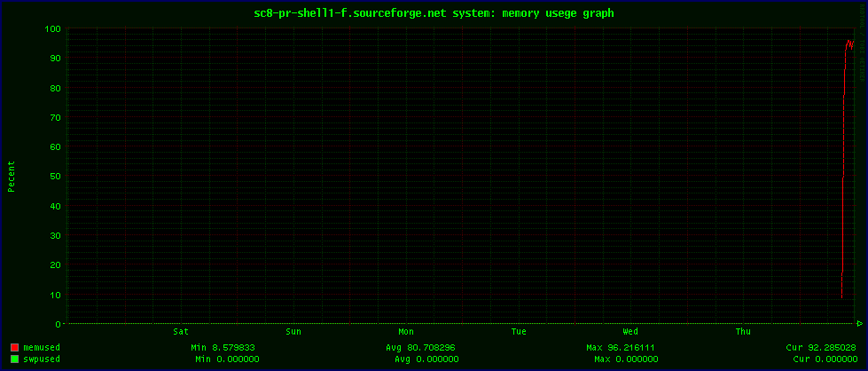Click the 40 y-axis value
Image resolution: width=868 pixels, height=371 pixels.
point(54,206)
